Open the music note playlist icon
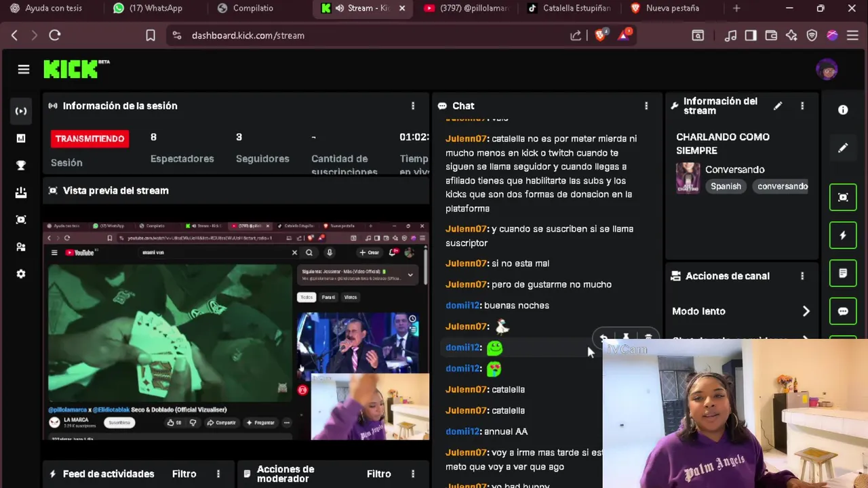The height and width of the screenshot is (488, 868). pyautogui.click(x=730, y=35)
